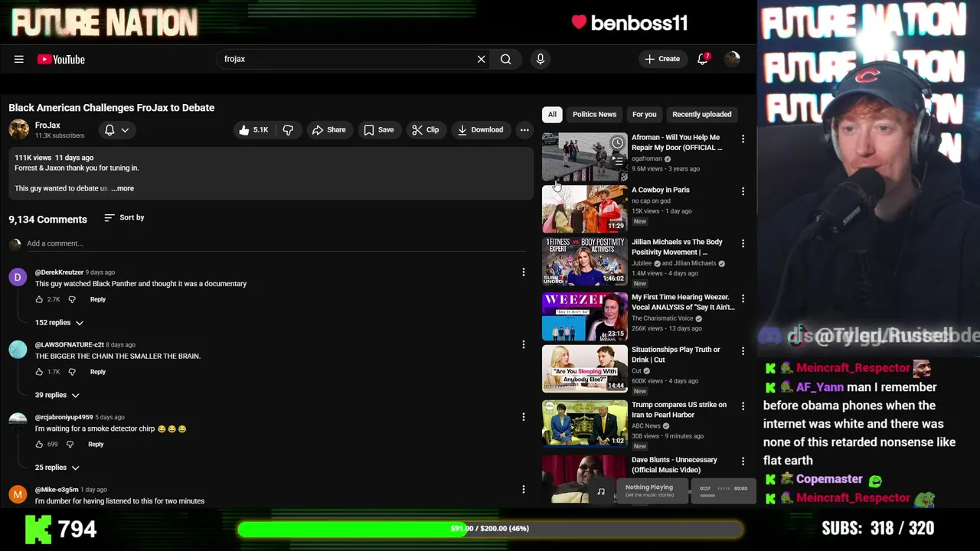980x551 pixels.
Task: Dislike LAWSOFNATURE comment
Action: (72, 372)
